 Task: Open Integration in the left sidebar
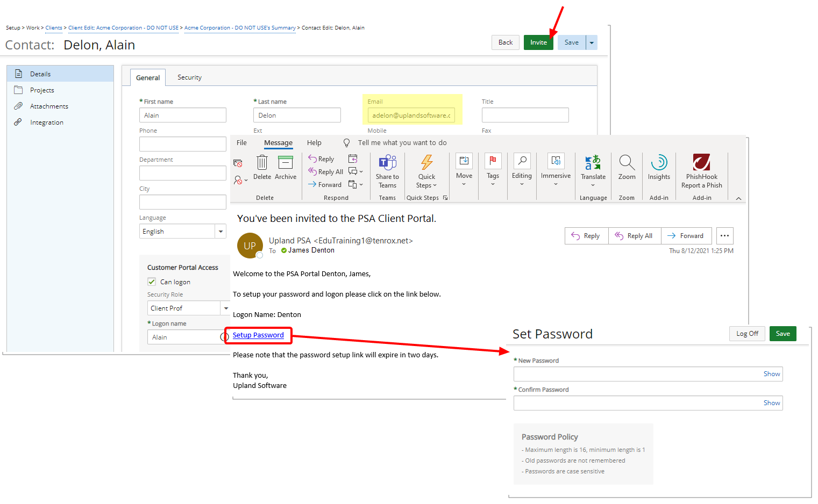[60, 122]
